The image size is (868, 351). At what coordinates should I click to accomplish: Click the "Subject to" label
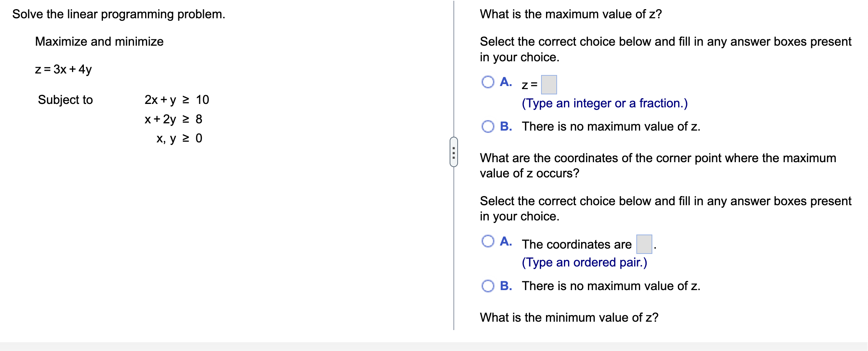click(65, 100)
